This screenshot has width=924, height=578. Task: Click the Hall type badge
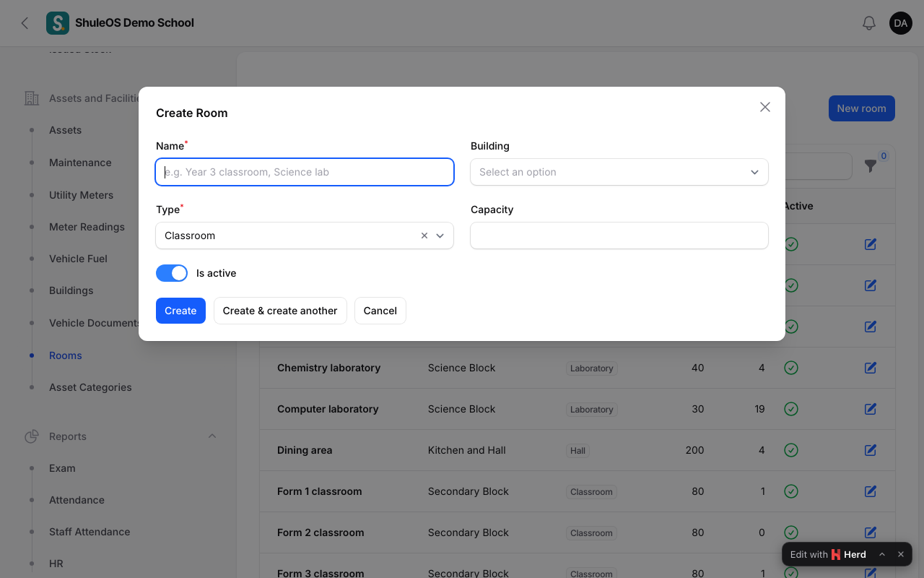point(577,450)
